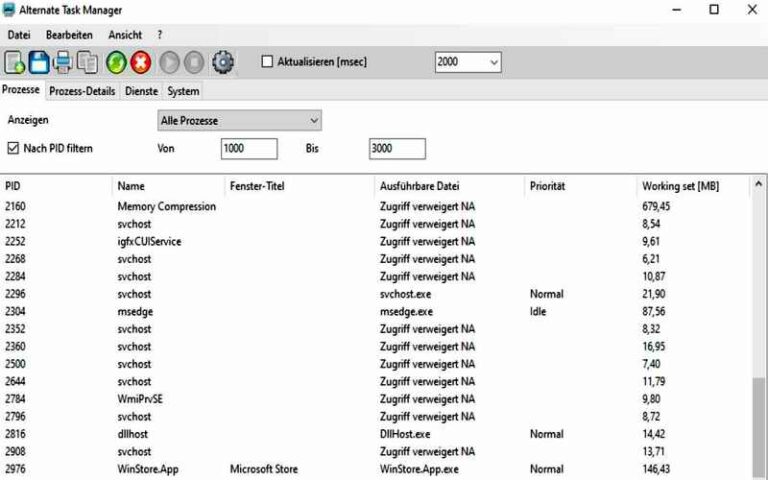This screenshot has width=768, height=480.
Task: Click PID 2644 in the list
Action: [x=15, y=381]
